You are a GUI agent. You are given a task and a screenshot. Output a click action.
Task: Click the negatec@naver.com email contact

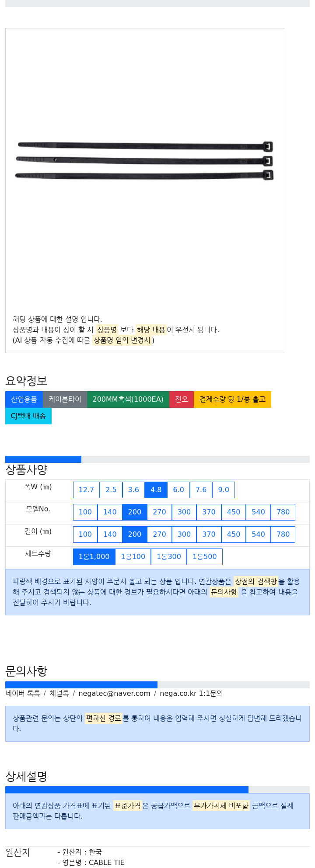(114, 693)
